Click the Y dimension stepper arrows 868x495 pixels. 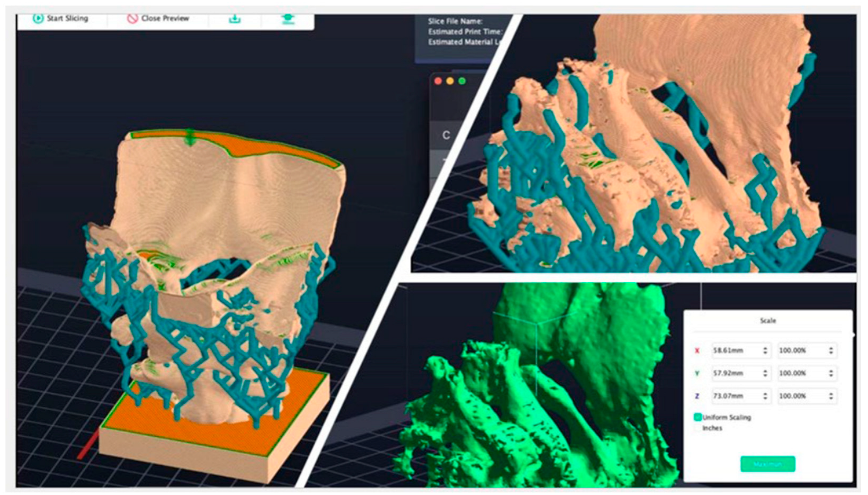(765, 373)
